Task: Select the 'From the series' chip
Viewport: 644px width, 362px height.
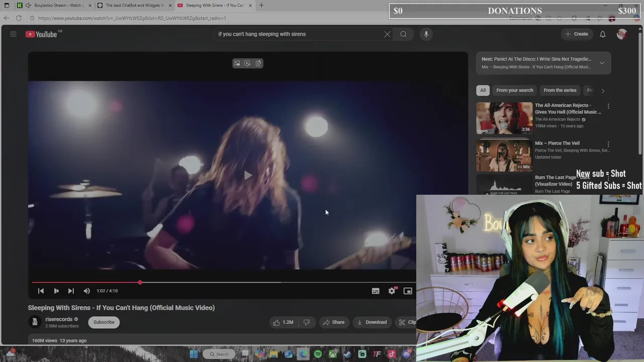Action: (560, 90)
